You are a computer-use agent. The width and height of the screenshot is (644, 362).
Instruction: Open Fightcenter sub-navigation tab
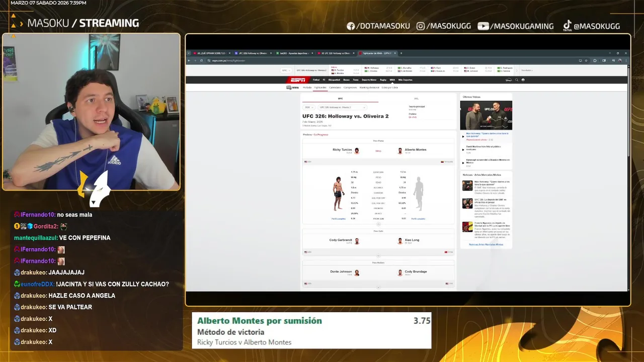pyautogui.click(x=320, y=87)
